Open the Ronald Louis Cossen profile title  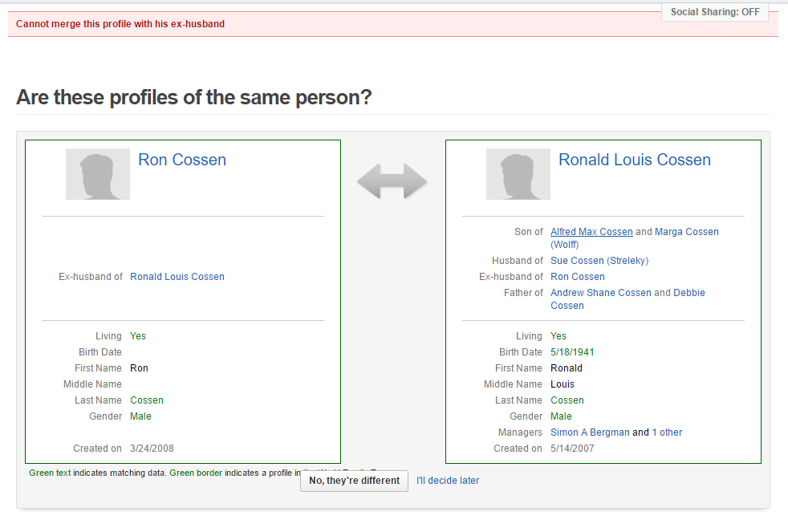(x=634, y=160)
